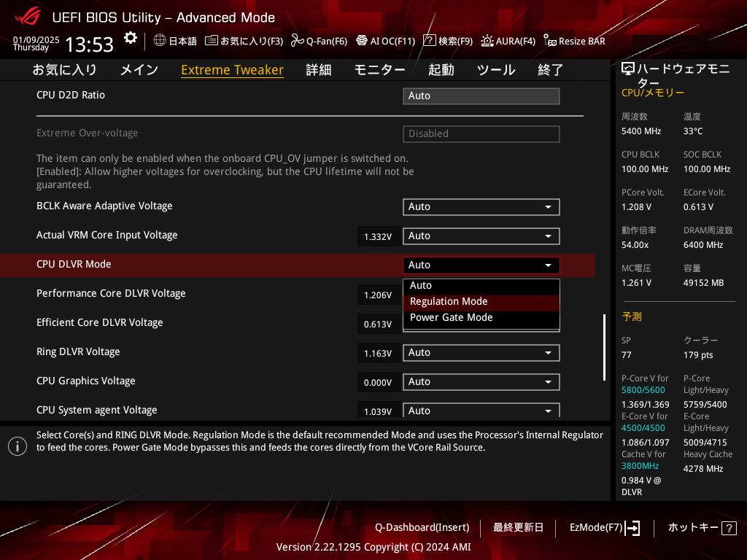Screen dimensions: 747x560
Task: Switch to the Extreme Tweaker tab
Action: pyautogui.click(x=232, y=70)
